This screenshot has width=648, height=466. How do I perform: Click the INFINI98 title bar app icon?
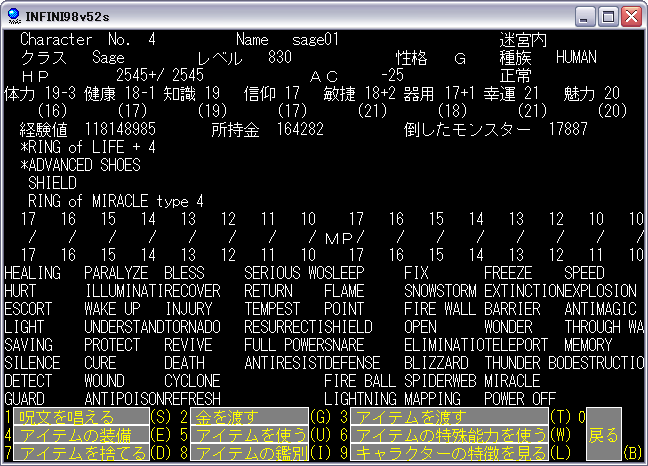tap(14, 16)
